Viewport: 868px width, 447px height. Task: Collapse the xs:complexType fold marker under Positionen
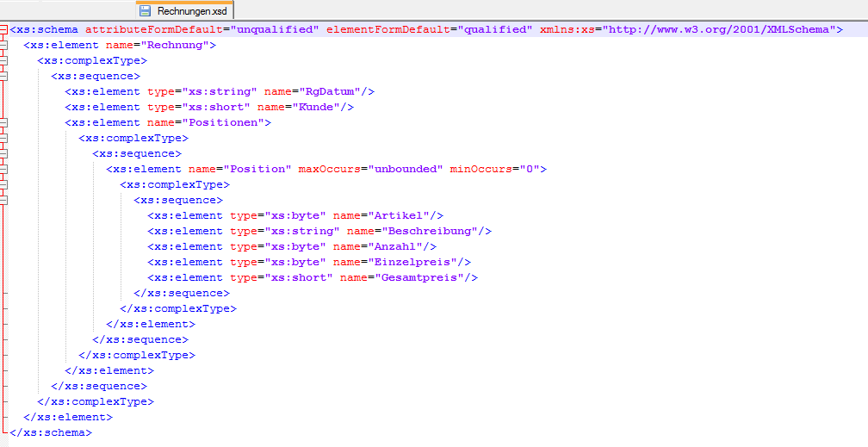coord(3,138)
